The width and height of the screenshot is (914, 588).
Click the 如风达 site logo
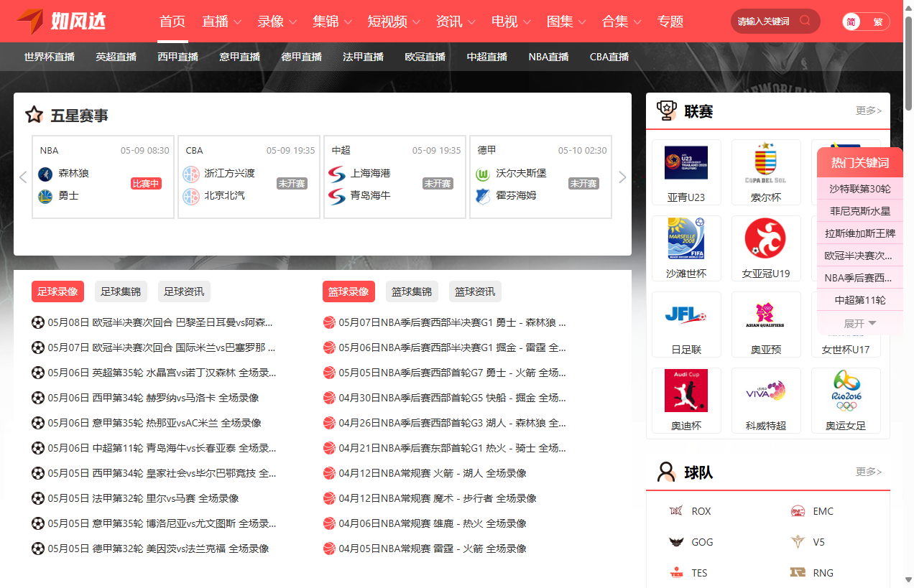(x=62, y=21)
